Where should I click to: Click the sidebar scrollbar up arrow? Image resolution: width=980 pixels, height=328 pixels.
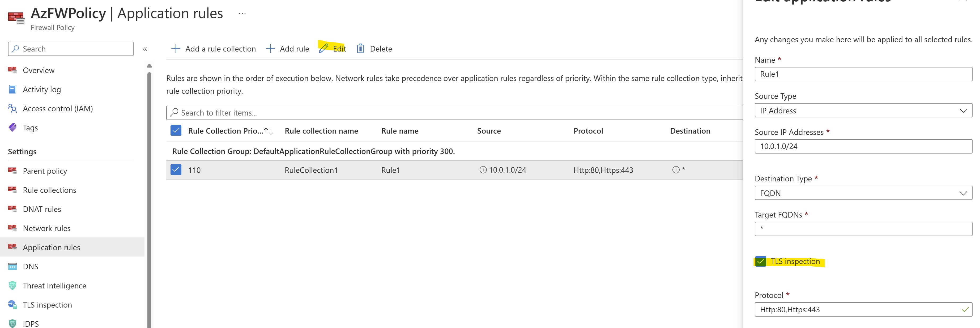pos(150,66)
